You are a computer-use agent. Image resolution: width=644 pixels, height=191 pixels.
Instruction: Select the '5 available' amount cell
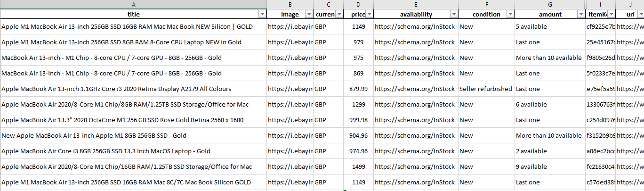point(550,27)
